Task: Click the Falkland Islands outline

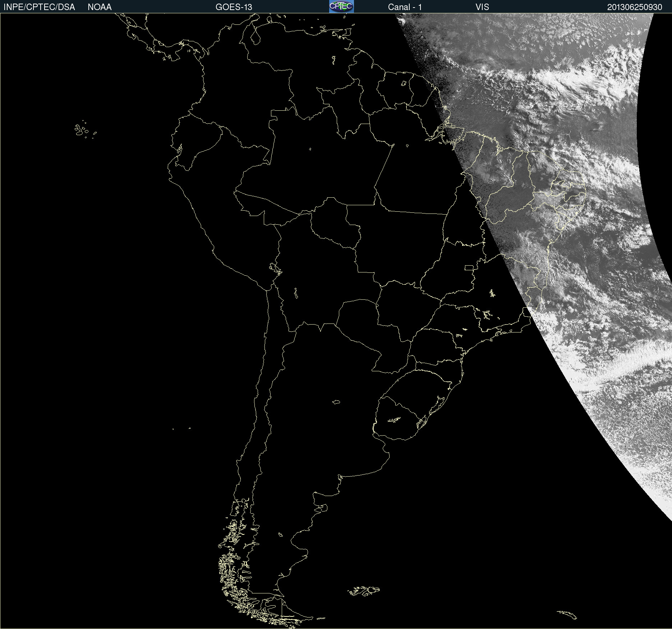Action: [x=364, y=591]
